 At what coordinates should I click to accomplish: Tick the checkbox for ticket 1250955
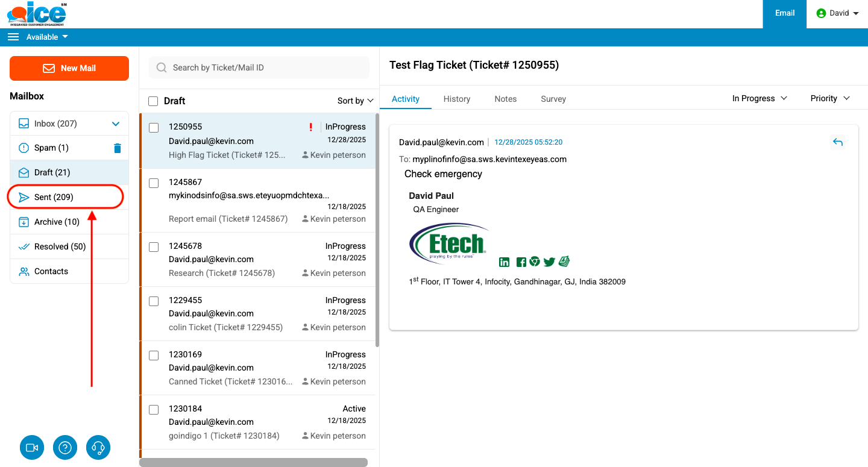pos(154,128)
